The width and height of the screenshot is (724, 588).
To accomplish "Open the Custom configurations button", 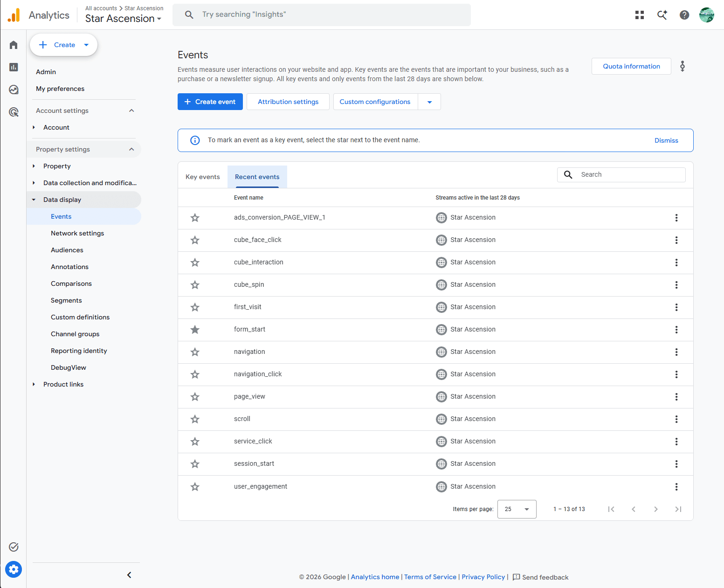I will (x=375, y=102).
